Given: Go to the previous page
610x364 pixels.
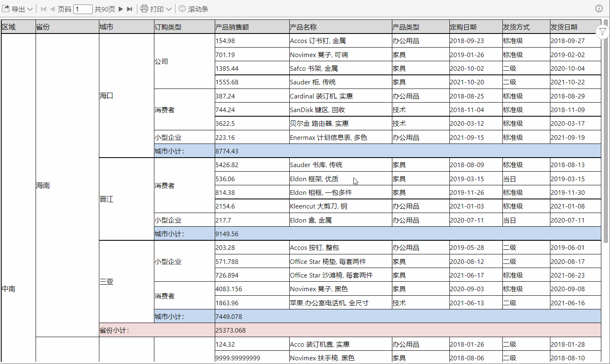Looking at the screenshot, I should tap(53, 9).
